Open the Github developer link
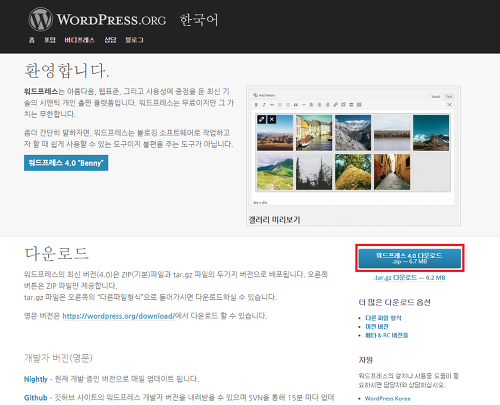500x405 pixels. (35, 398)
